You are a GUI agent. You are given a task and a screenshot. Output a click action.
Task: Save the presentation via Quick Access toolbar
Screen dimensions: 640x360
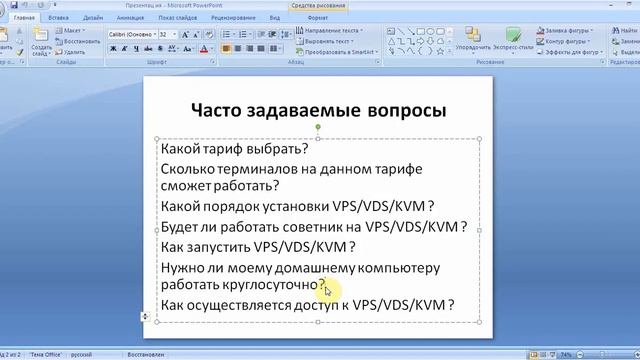point(14,5)
